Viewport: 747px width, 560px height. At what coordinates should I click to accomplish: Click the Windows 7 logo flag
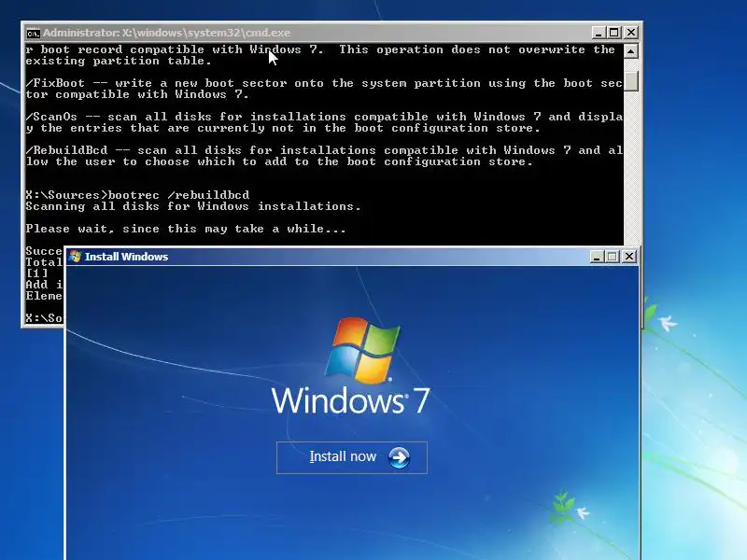tap(363, 351)
